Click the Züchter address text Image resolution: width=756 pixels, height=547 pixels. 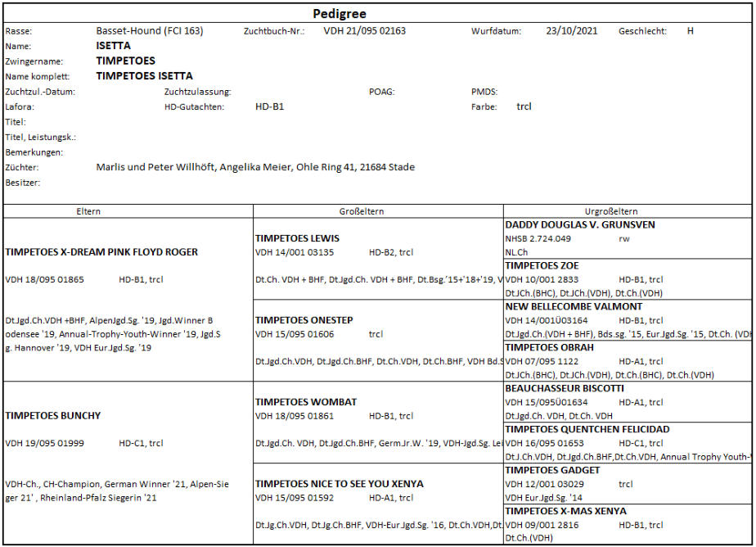[x=255, y=167]
